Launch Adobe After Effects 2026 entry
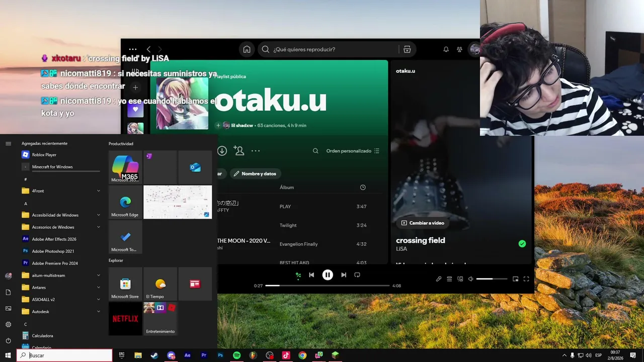Screen dimensions: 644x362 pyautogui.click(x=61, y=239)
